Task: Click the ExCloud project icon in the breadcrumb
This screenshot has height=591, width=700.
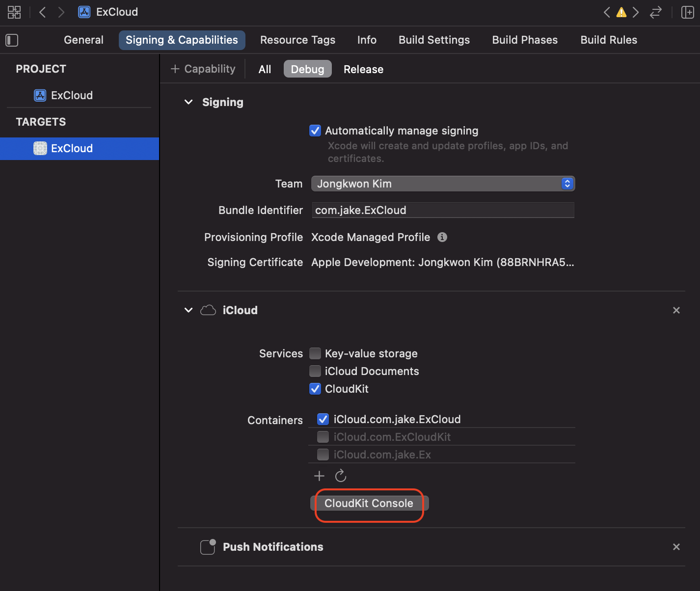Action: point(84,12)
